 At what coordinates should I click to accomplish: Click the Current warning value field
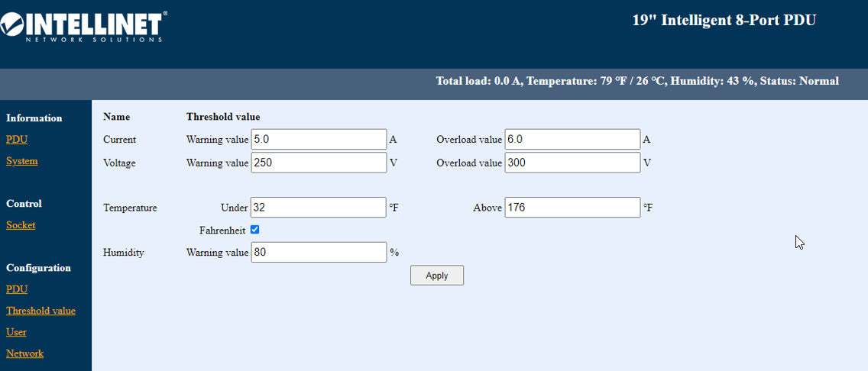tap(319, 140)
